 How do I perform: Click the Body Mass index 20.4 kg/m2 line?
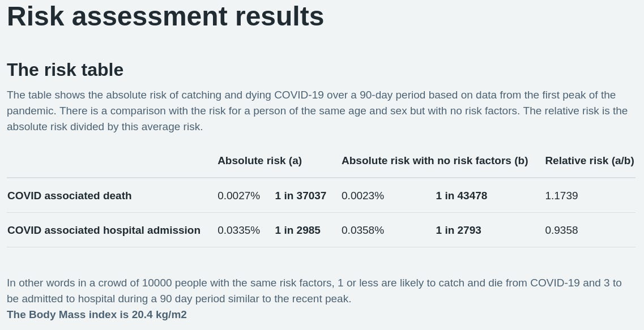pos(97,315)
